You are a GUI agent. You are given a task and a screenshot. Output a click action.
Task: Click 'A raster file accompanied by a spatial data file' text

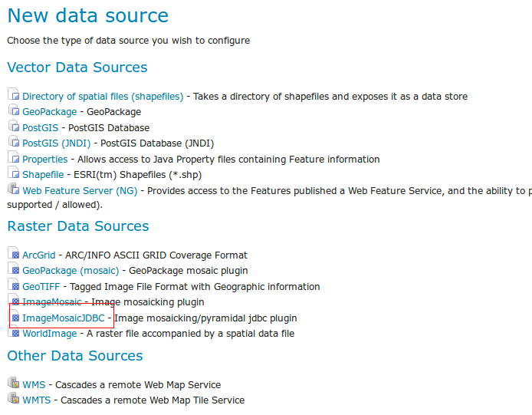190,334
